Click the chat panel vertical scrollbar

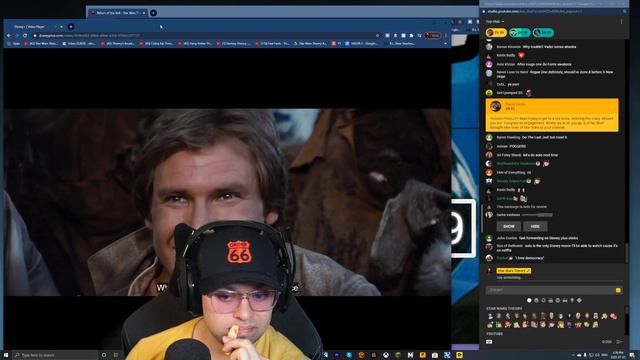coord(627,253)
